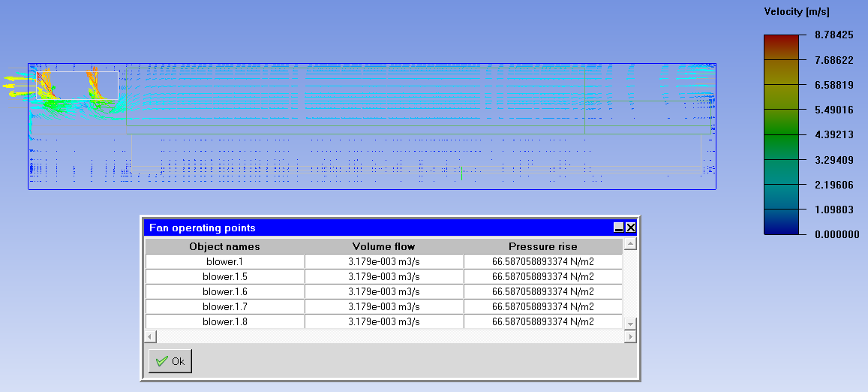Image resolution: width=868 pixels, height=392 pixels.
Task: Click the pressure rise value for blower.1.6
Action: click(543, 291)
